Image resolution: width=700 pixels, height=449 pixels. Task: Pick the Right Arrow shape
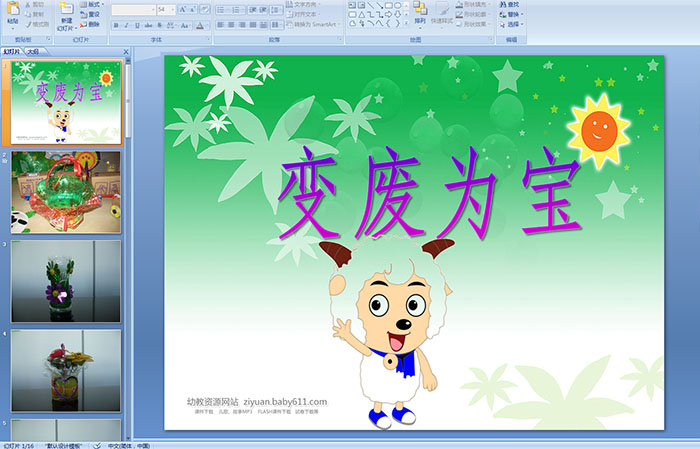[389, 14]
